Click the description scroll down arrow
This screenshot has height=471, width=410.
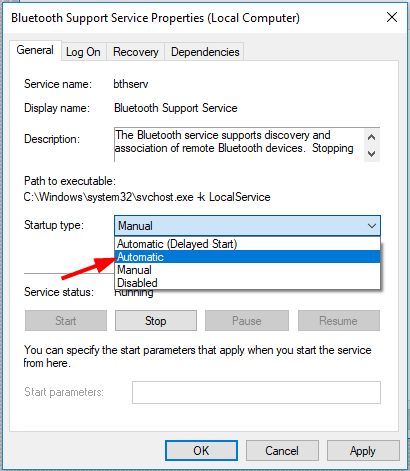coord(372,154)
